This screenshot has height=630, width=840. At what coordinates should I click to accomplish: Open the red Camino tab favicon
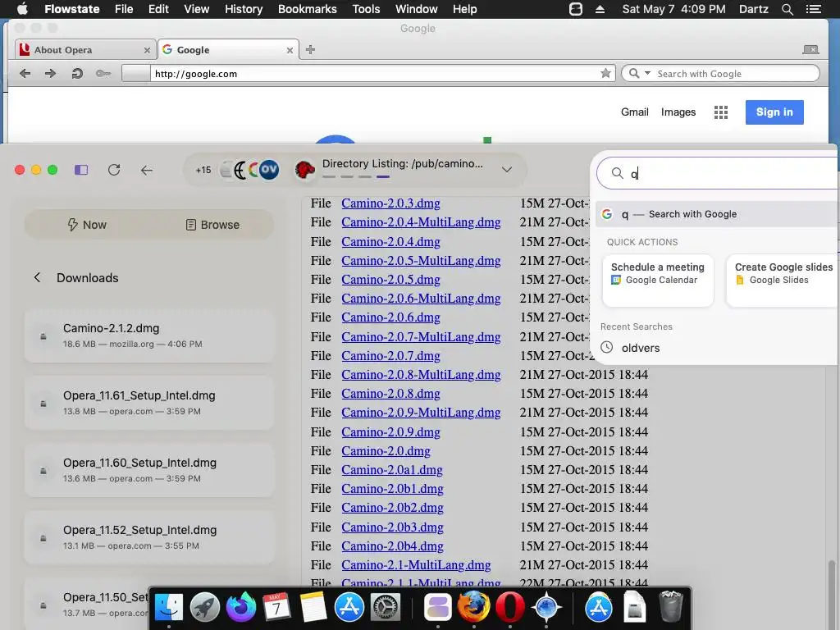[x=305, y=171]
